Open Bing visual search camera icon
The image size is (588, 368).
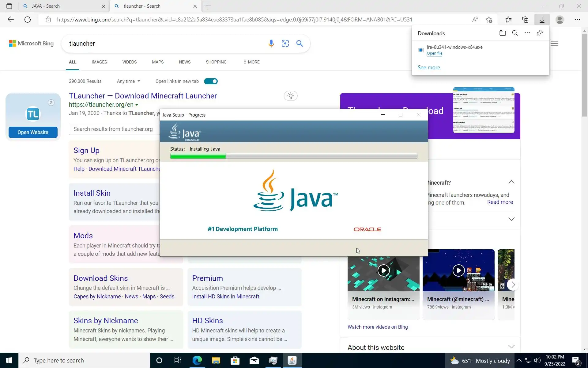285,44
